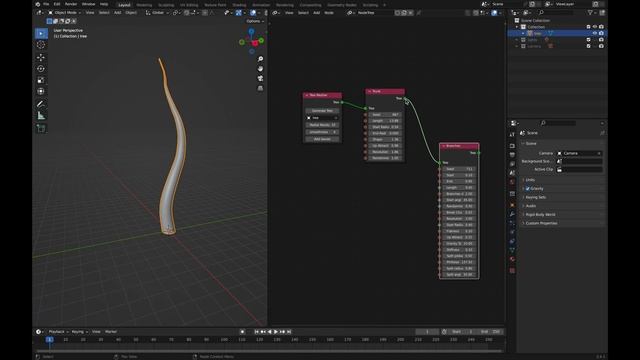Jump to the start frame in the timeline

(x=256, y=332)
